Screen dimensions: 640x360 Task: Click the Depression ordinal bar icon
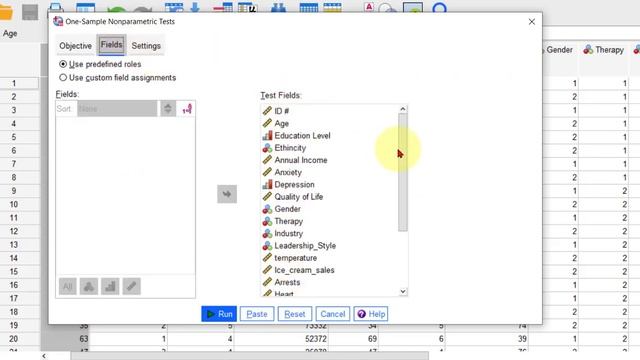click(x=267, y=184)
